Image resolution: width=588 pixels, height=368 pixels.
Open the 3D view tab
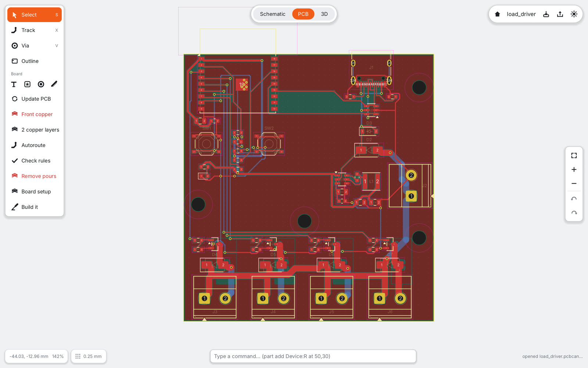tap(324, 14)
